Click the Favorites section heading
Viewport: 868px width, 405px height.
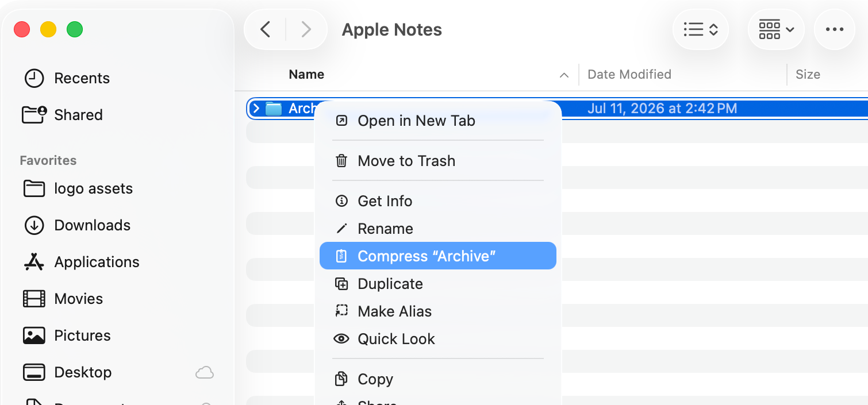click(48, 160)
